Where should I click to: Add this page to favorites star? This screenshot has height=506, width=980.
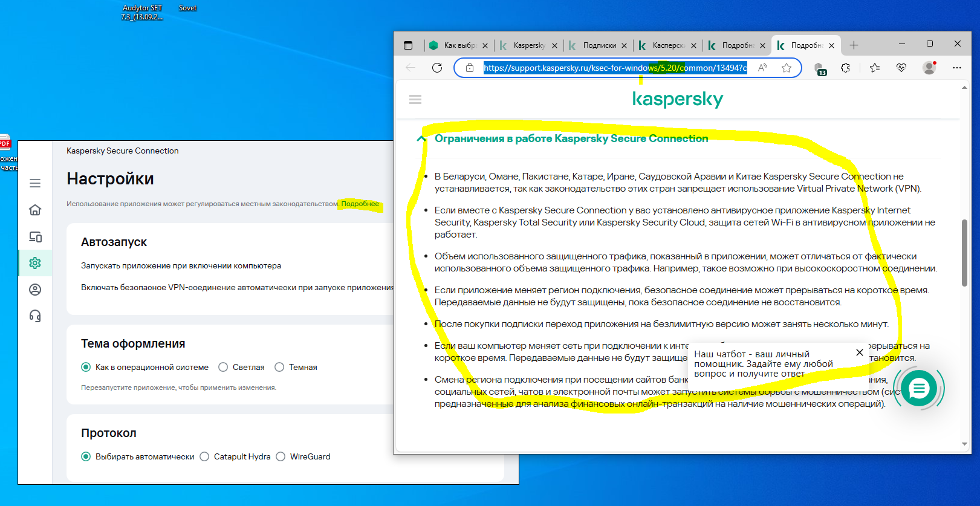[787, 68]
